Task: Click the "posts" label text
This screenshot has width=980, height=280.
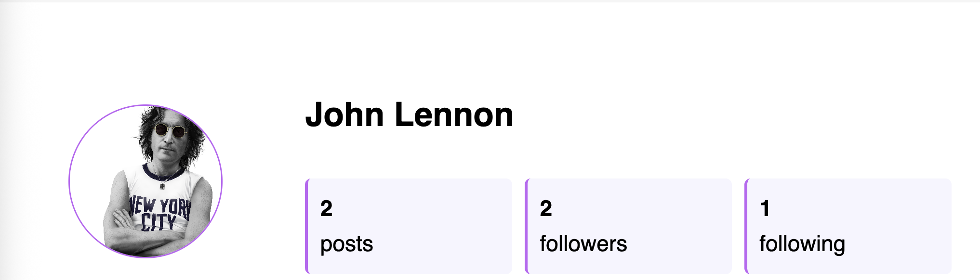Action: coord(346,244)
